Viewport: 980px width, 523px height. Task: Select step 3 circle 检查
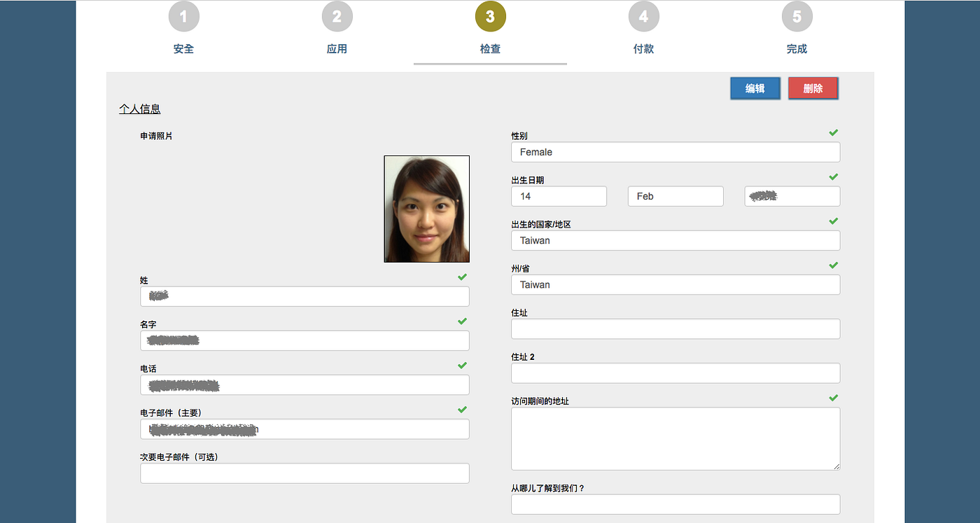pos(490,17)
